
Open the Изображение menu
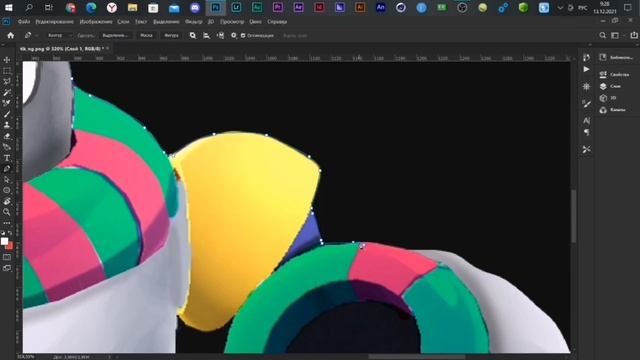[96, 22]
